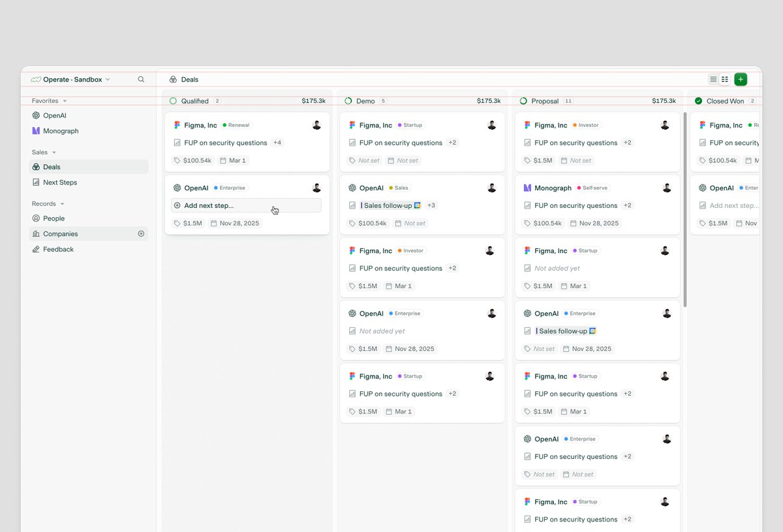Open search with the magnifier icon
783x532 pixels.
141,80
